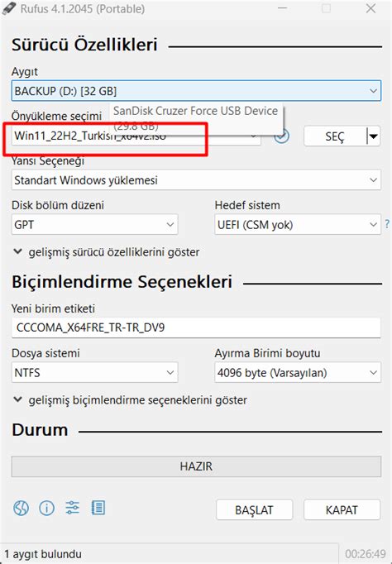Viewport: 392px width, 564px height.
Task: Open the log viewer icon
Action: point(98,508)
